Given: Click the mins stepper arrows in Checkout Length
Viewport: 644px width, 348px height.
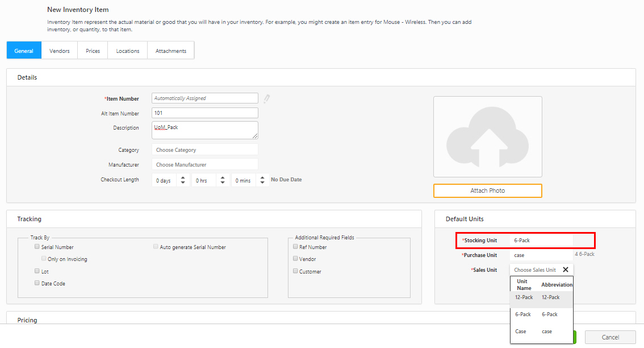Looking at the screenshot, I should click(x=262, y=180).
